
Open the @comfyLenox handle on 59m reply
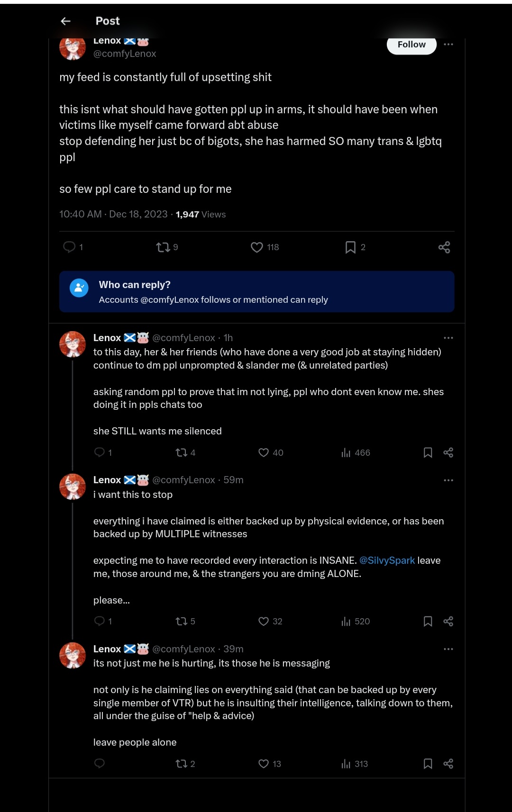(x=183, y=480)
